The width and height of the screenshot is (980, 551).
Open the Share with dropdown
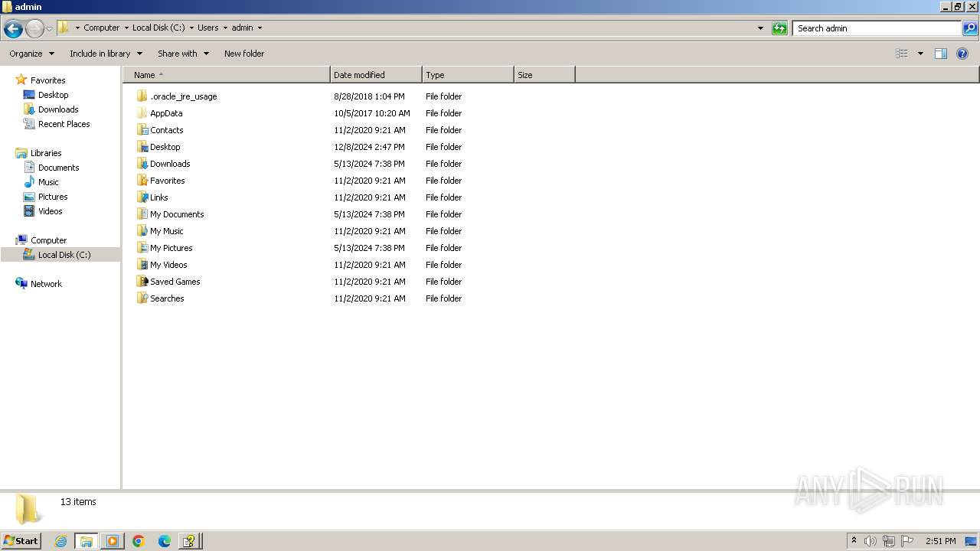click(183, 54)
